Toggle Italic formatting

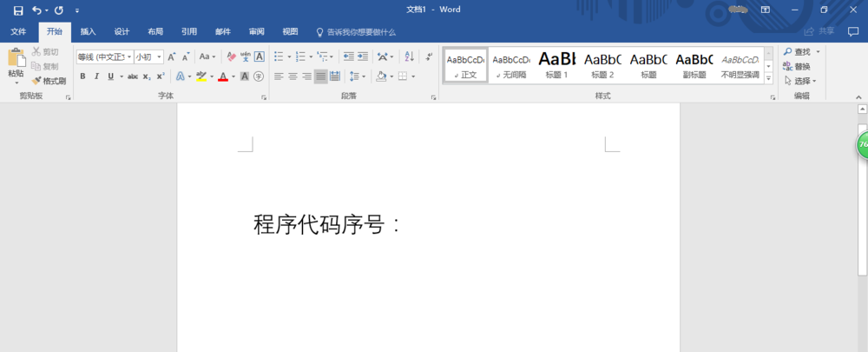(x=96, y=76)
